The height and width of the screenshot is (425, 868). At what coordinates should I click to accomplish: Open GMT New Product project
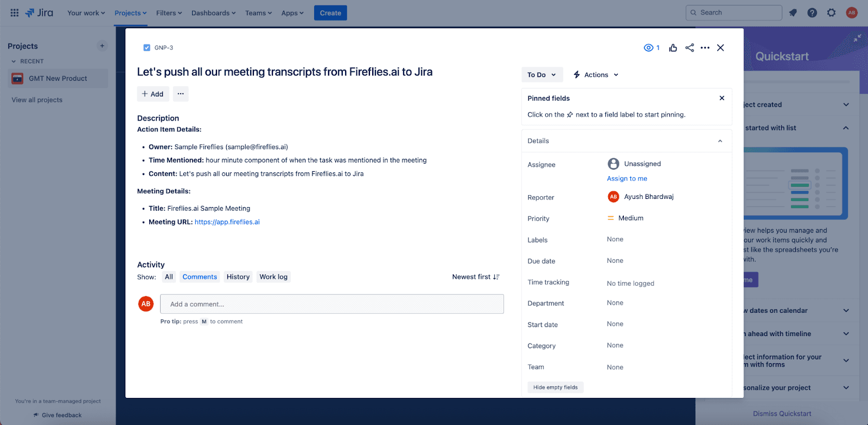pos(58,79)
